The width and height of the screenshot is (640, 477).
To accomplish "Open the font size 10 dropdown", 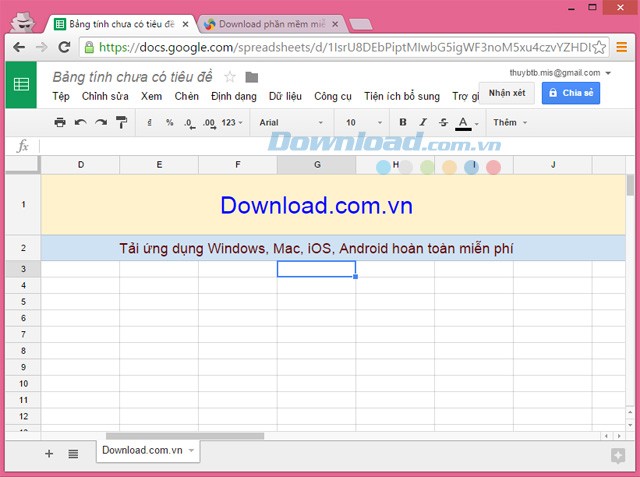I will pyautogui.click(x=363, y=122).
